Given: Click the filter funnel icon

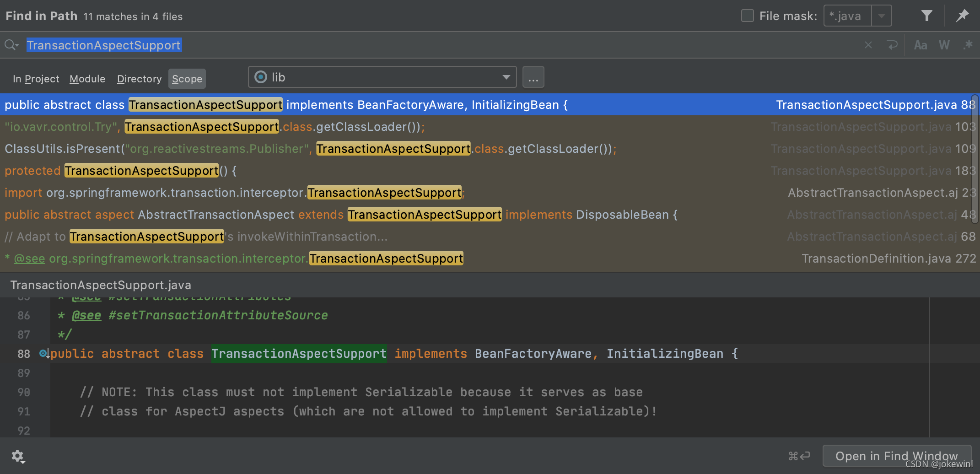Looking at the screenshot, I should tap(926, 16).
